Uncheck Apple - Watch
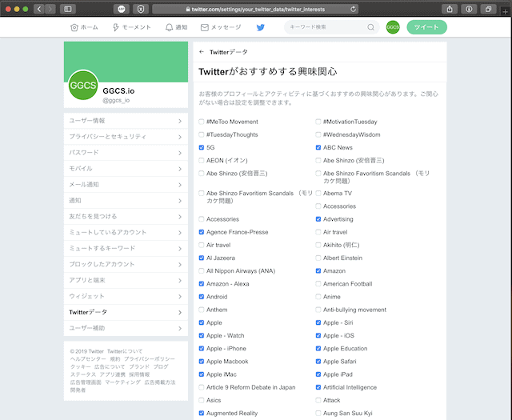 [202, 336]
